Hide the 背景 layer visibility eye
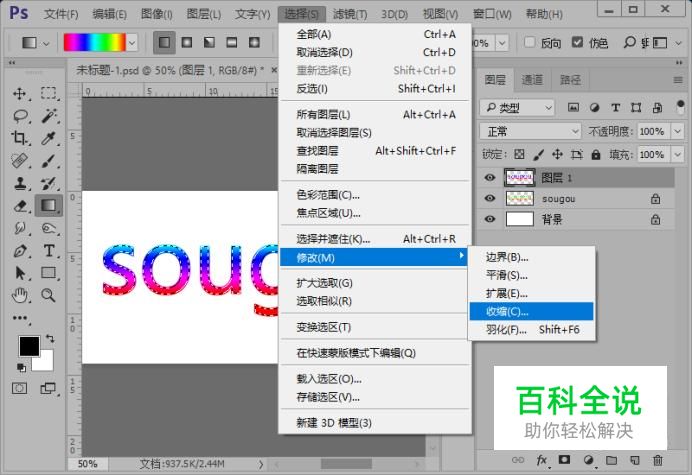 (490, 219)
